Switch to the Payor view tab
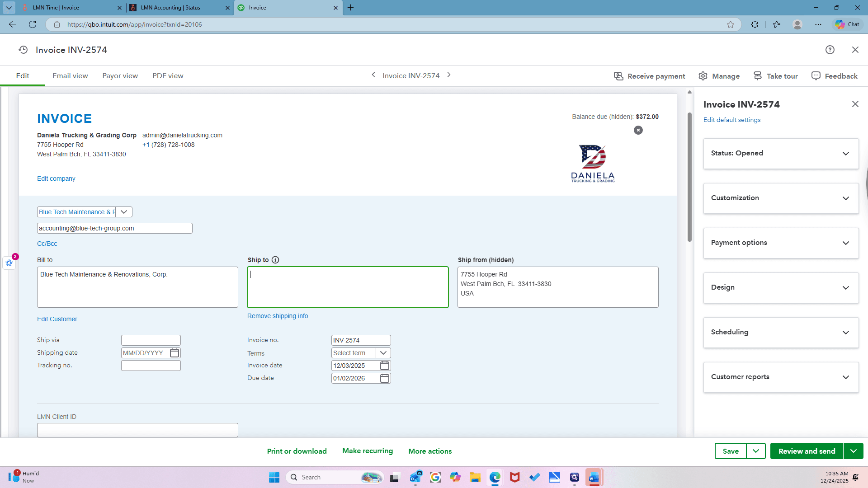This screenshot has width=868, height=488. [x=120, y=76]
